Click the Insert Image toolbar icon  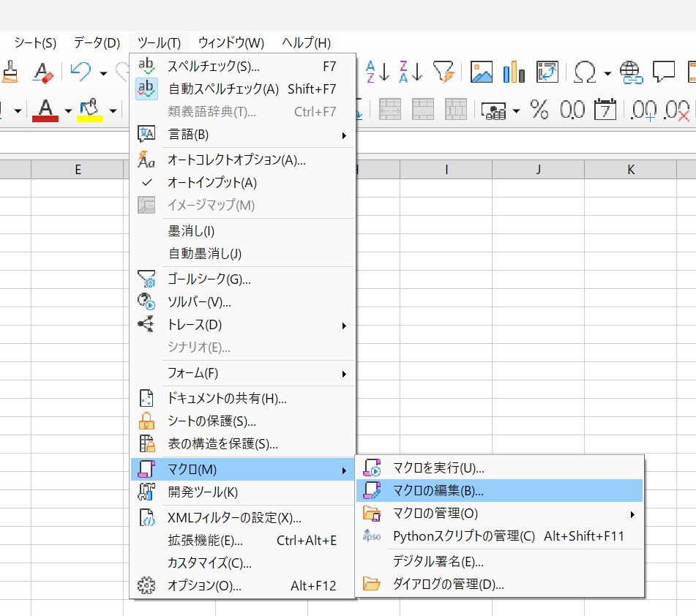[x=481, y=72]
